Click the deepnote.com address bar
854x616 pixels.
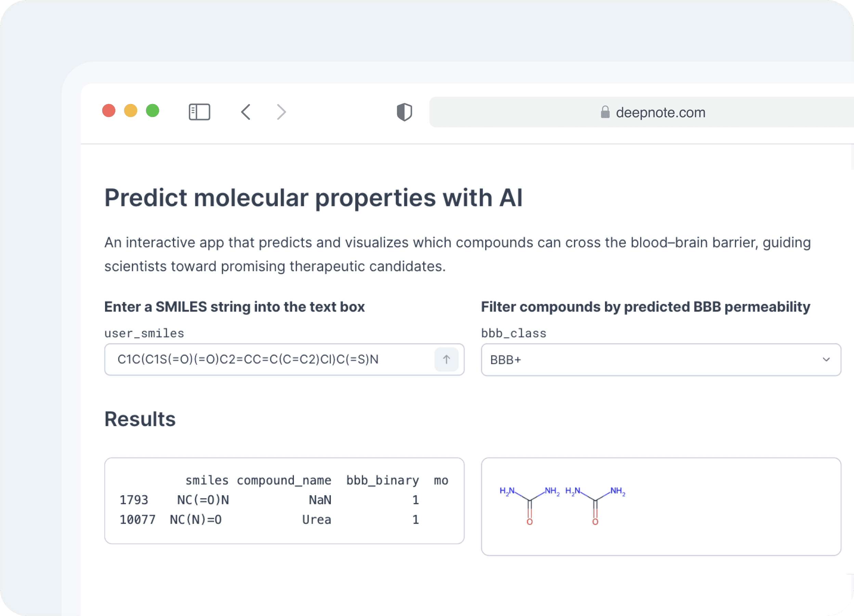coord(660,113)
